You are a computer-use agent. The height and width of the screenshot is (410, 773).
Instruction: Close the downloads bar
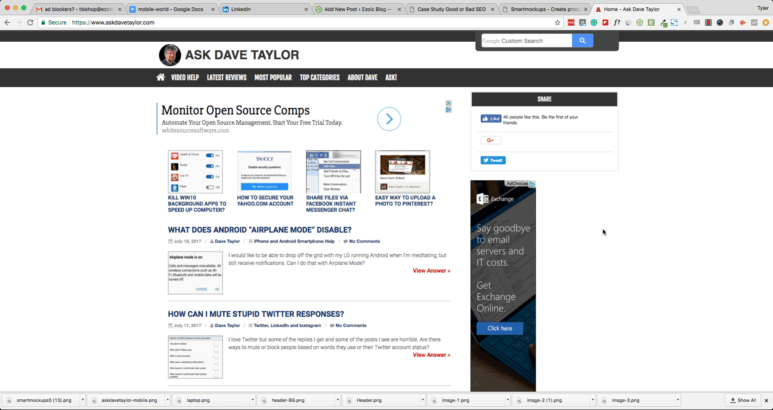coord(766,400)
